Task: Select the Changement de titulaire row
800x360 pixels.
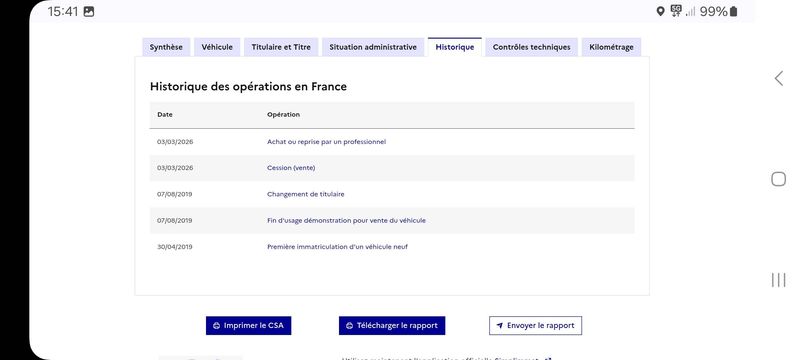Action: click(392, 194)
